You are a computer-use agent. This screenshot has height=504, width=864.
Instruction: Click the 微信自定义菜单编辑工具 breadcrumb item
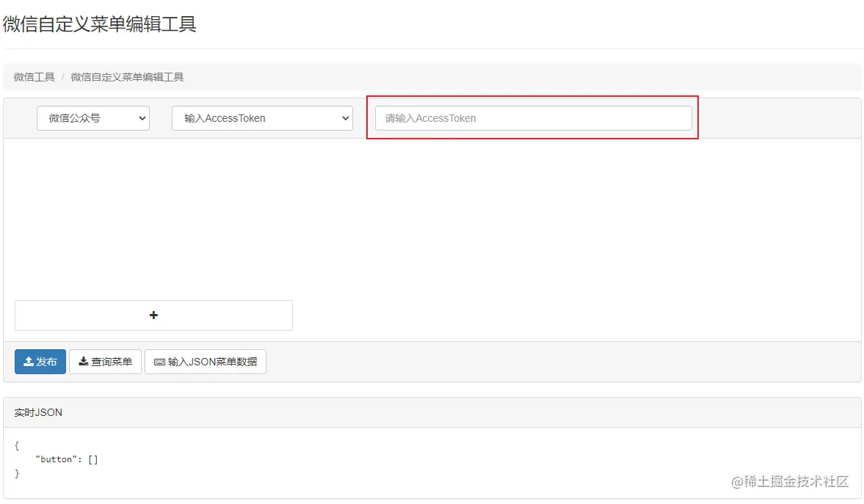click(x=127, y=77)
